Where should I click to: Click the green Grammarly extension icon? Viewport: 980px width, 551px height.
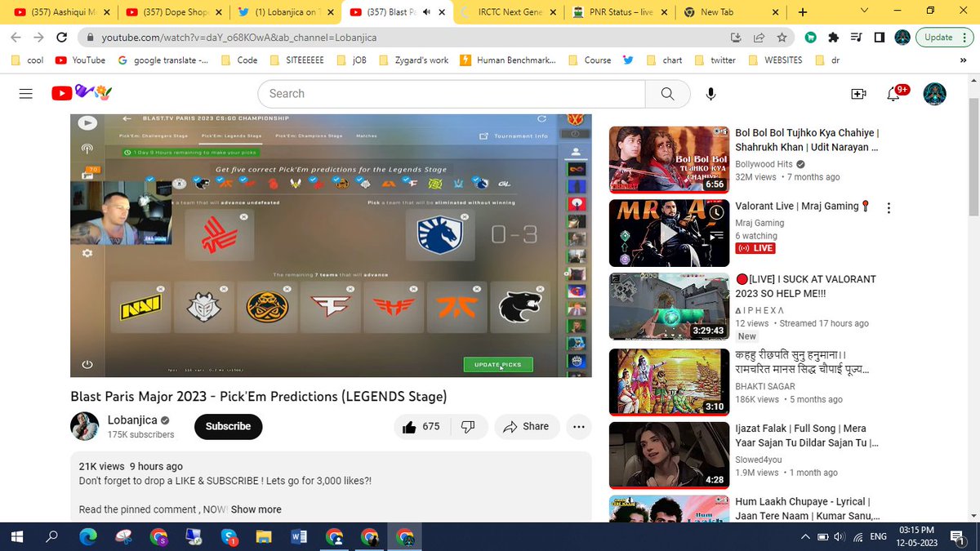(x=810, y=38)
